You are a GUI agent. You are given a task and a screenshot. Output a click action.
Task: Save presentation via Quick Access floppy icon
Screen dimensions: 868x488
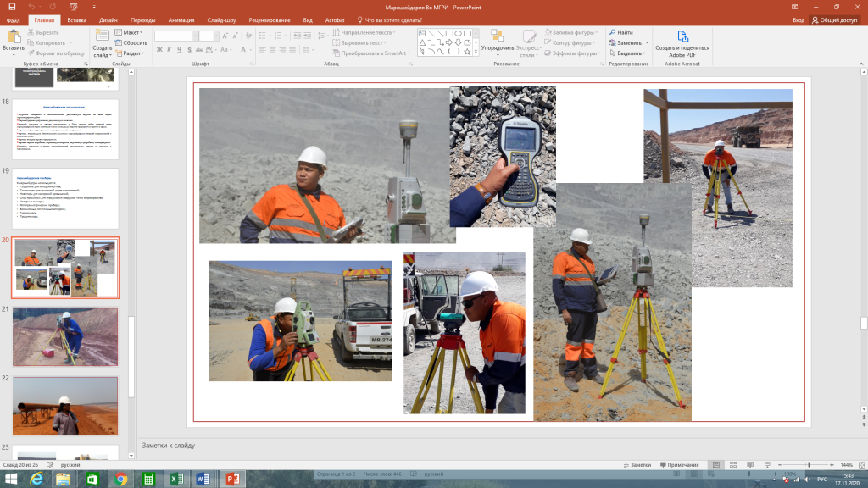pyautogui.click(x=12, y=7)
